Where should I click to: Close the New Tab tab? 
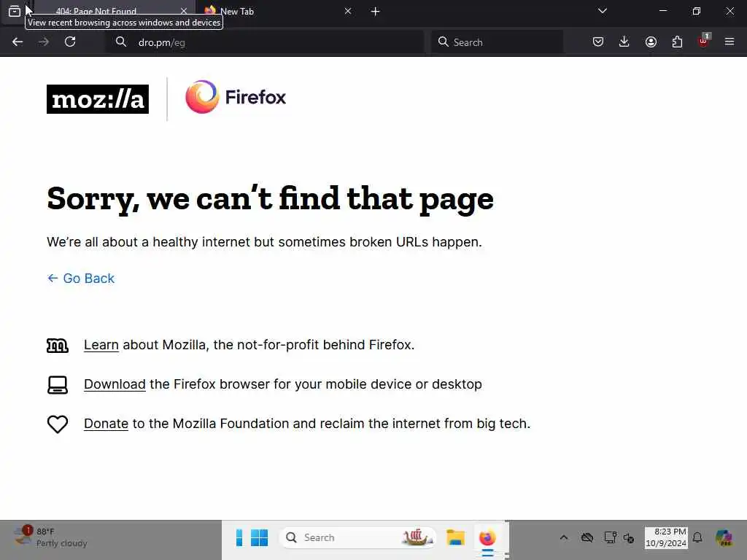tap(348, 11)
